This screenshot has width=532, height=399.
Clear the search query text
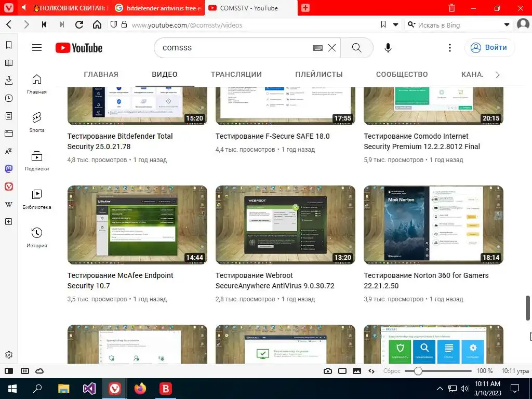(332, 48)
